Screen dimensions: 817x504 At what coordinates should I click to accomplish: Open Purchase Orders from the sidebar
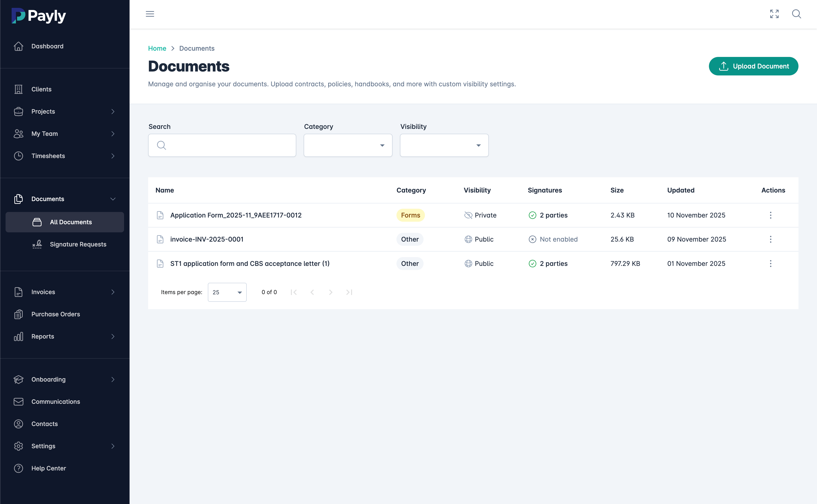tap(55, 314)
